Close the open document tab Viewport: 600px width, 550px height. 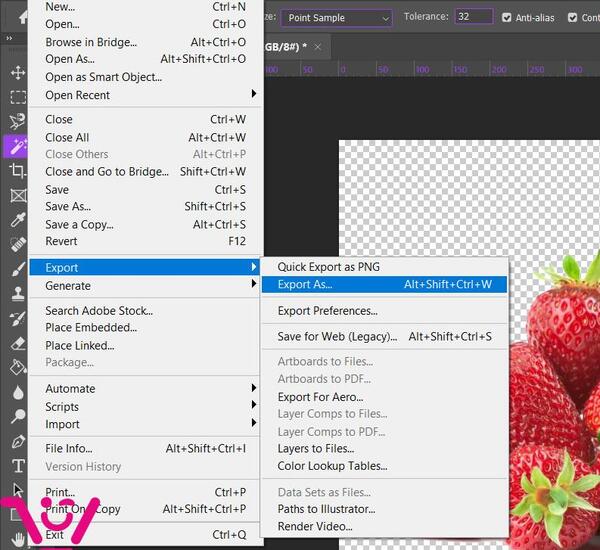[x=317, y=47]
